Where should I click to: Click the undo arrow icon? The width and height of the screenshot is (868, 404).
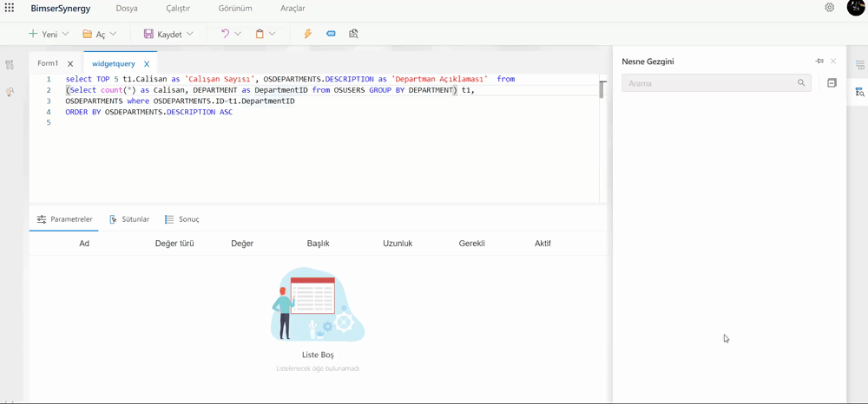click(x=225, y=34)
